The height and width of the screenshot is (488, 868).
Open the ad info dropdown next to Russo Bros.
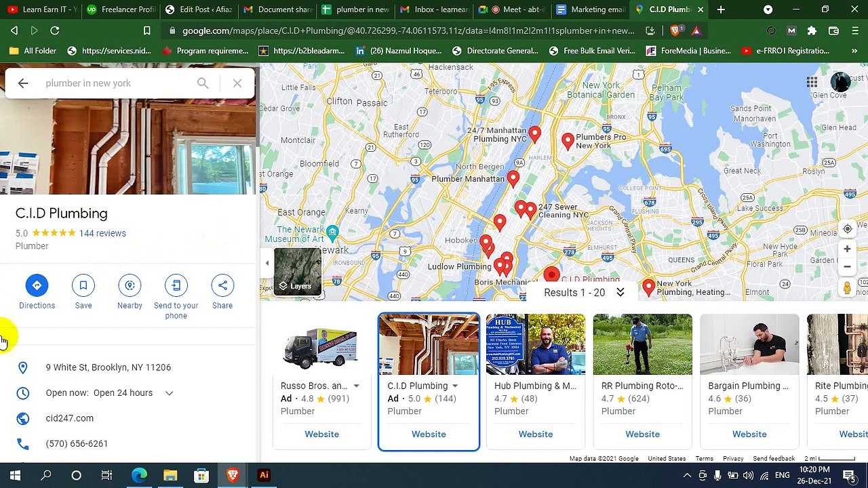(x=356, y=386)
